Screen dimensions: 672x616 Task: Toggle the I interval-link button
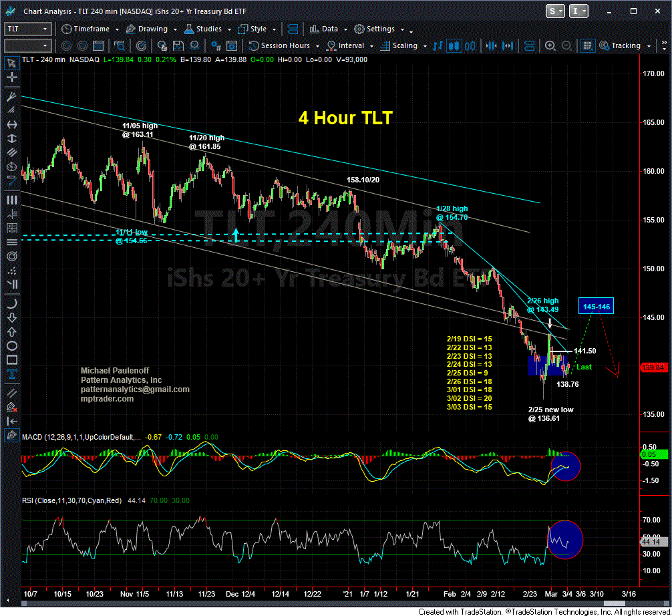pyautogui.click(x=578, y=11)
